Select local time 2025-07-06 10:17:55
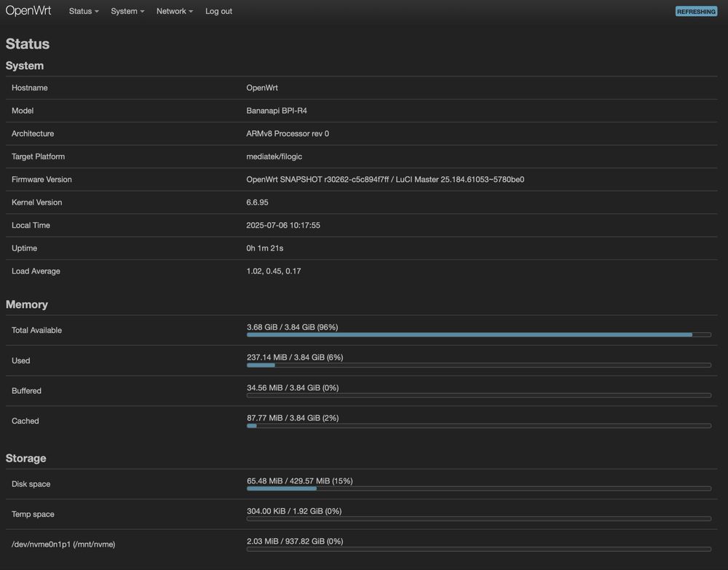Screen dimensions: 728x570 pyautogui.click(x=283, y=225)
